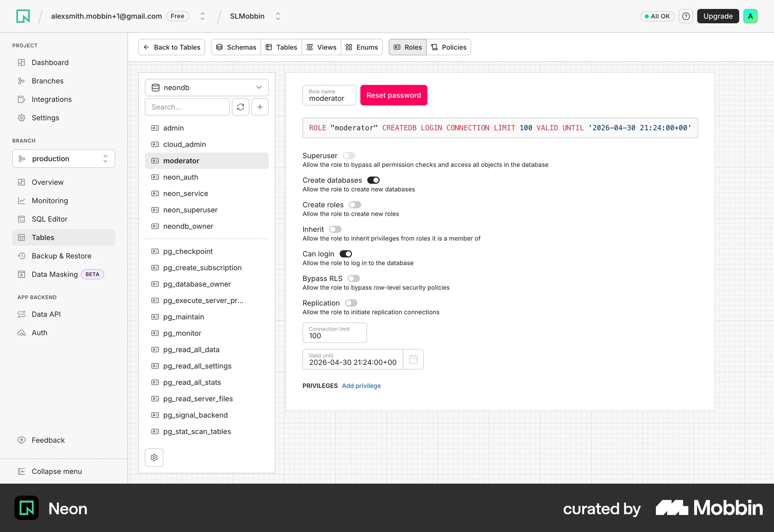The height and width of the screenshot is (532, 774).
Task: Click the Branches sidebar icon
Action: point(21,81)
